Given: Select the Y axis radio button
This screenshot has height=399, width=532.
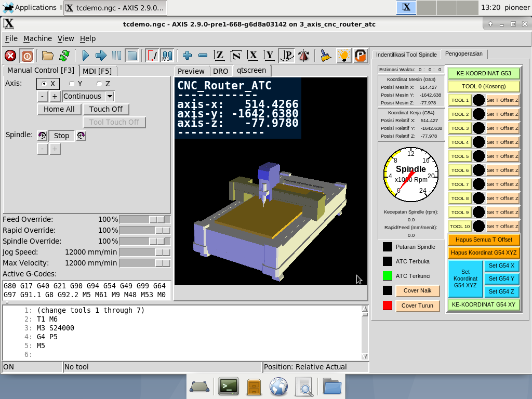Looking at the screenshot, I should (x=72, y=84).
